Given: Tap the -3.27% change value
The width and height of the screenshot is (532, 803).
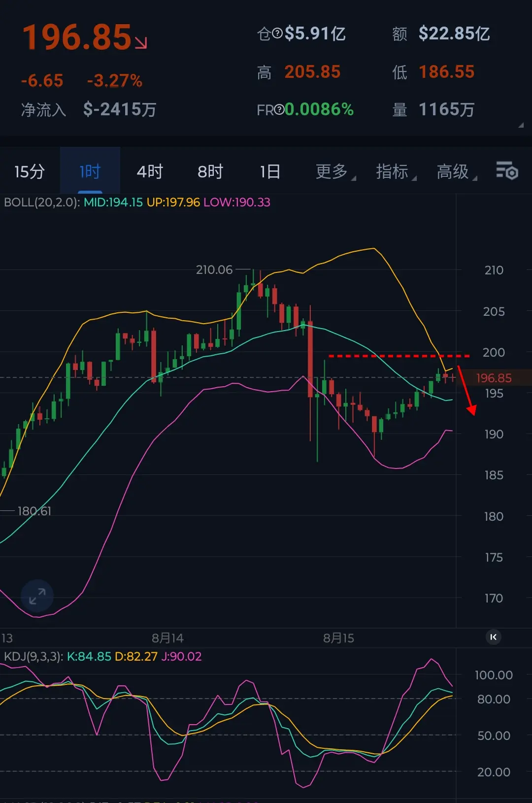Looking at the screenshot, I should pos(115,80).
